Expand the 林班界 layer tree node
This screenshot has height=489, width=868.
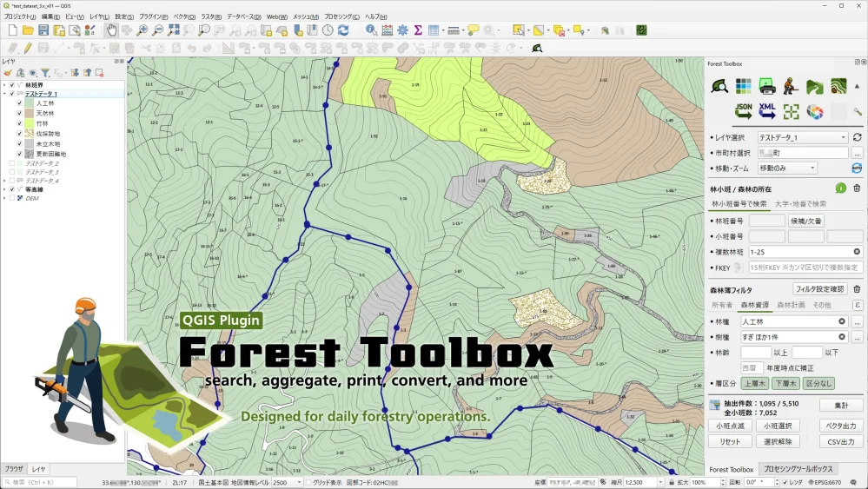point(4,85)
